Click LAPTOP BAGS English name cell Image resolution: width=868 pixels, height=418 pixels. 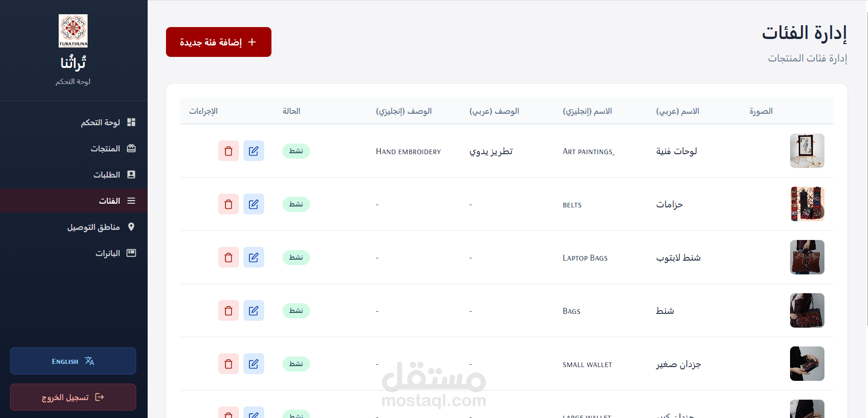click(x=585, y=258)
